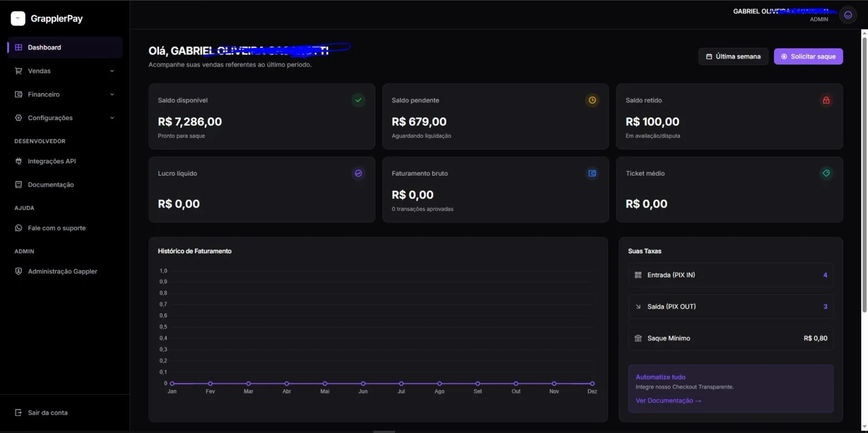
Task: Expand the Vendas menu chevron
Action: 112,71
